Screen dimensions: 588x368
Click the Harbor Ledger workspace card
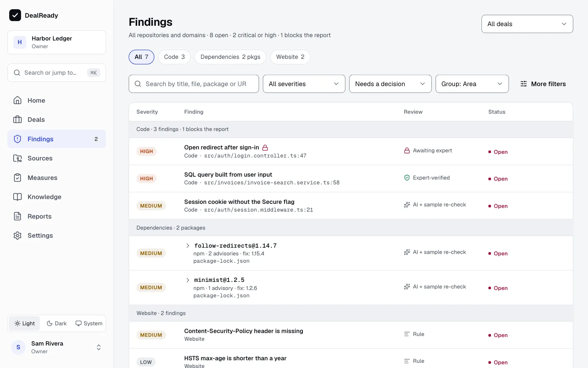57,42
